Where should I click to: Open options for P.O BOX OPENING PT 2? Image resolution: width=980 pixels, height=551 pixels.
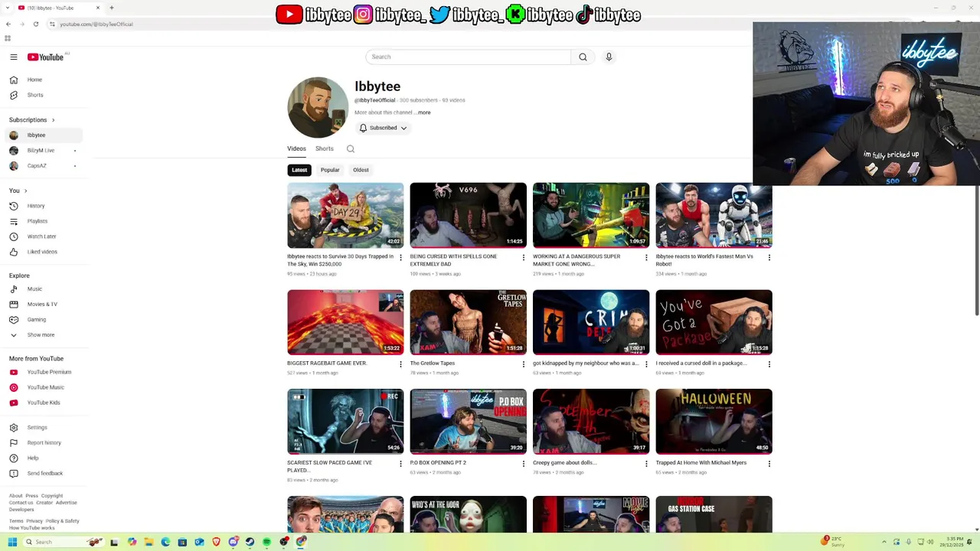pyautogui.click(x=524, y=464)
